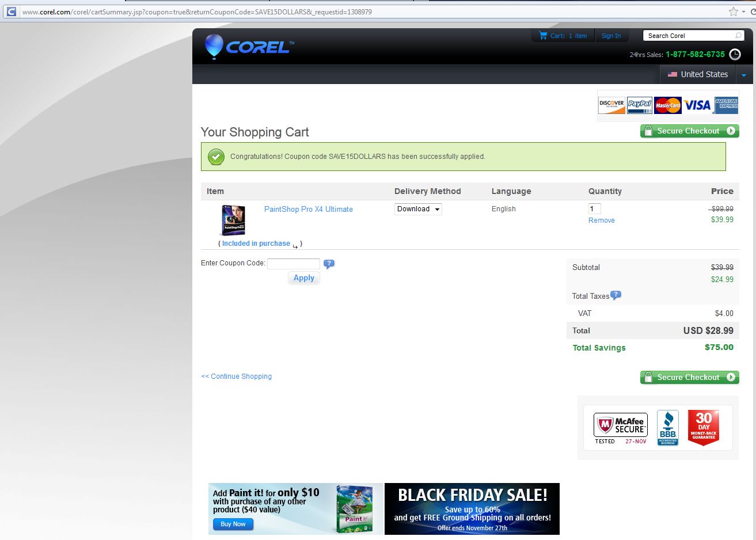
Task: Click the green checkmark success icon
Action: click(x=216, y=157)
